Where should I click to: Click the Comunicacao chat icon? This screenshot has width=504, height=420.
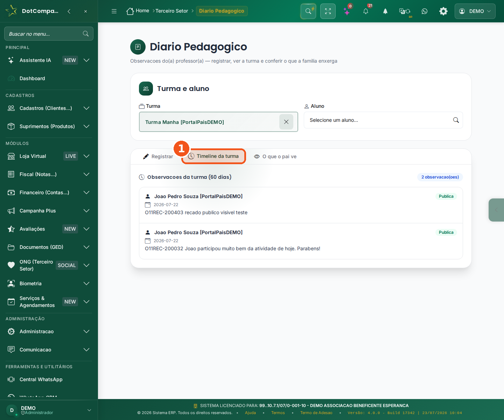coord(11,350)
